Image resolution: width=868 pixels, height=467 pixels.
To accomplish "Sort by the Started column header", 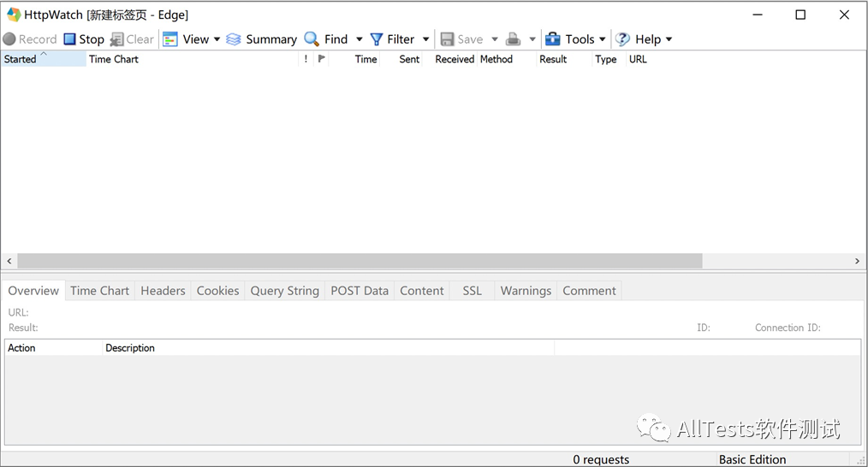I will [x=43, y=59].
